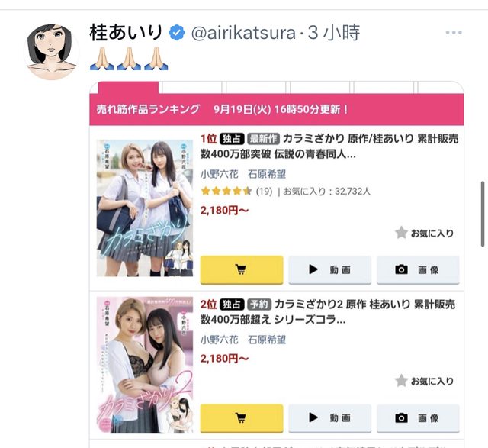Click 小野六花 under the first item
The image size is (488, 448).
220,174
